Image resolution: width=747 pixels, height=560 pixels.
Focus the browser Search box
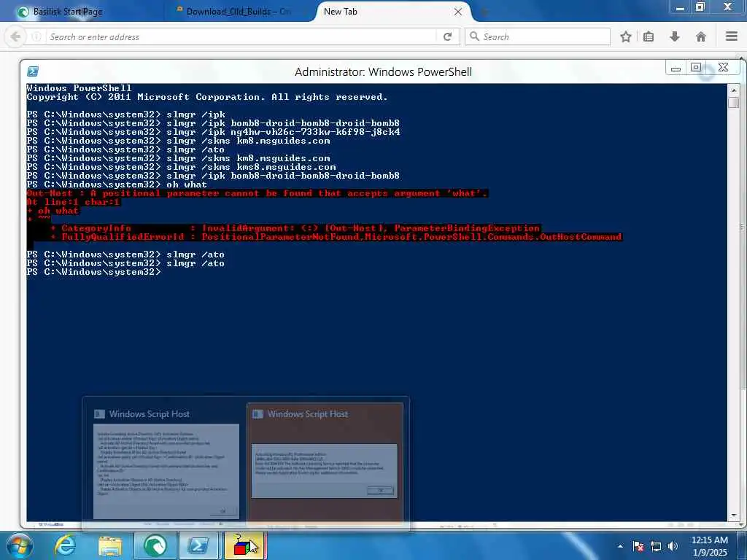click(x=538, y=36)
